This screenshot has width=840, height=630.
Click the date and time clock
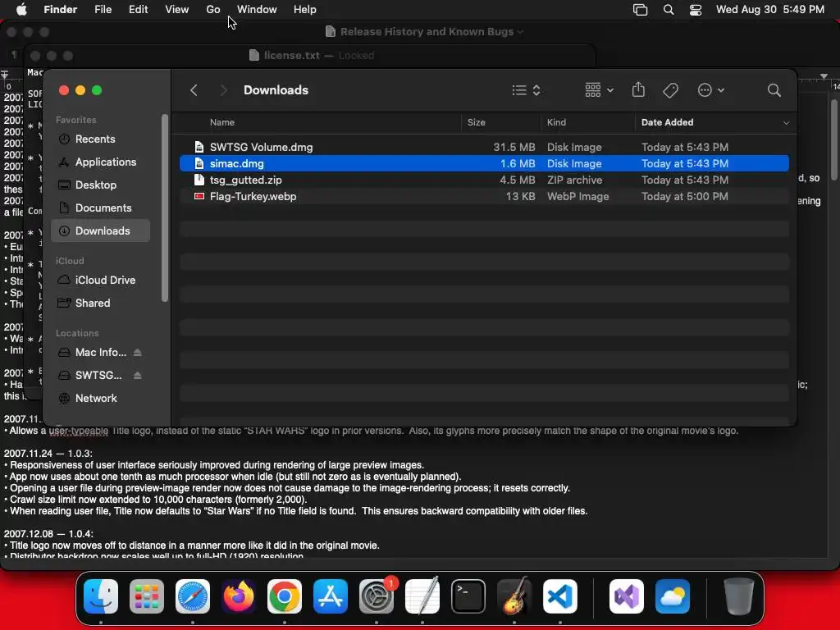pos(769,10)
